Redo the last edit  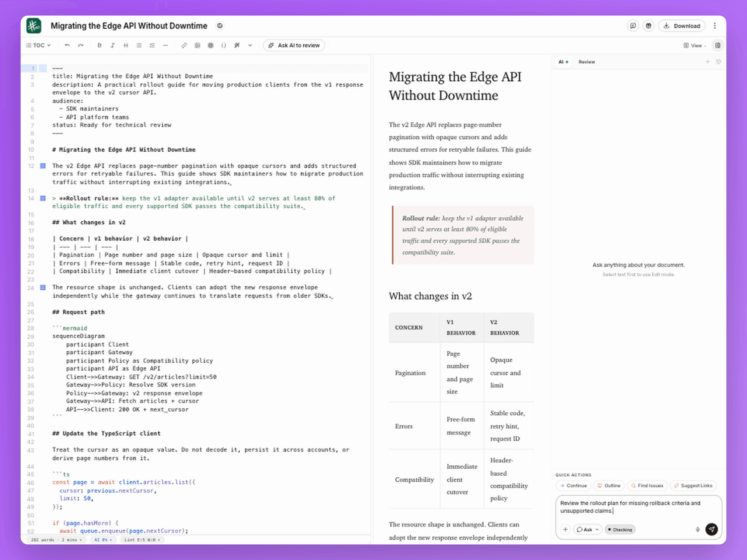81,45
